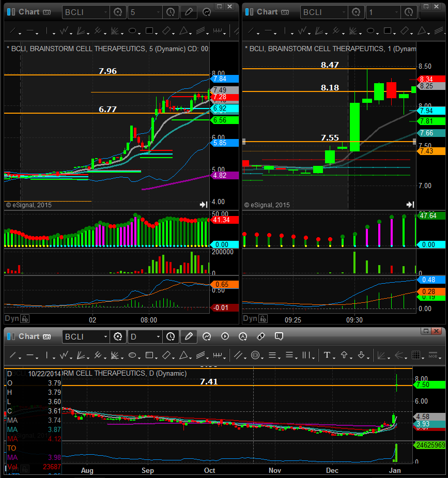Open interval dropdown showing D

158,336
